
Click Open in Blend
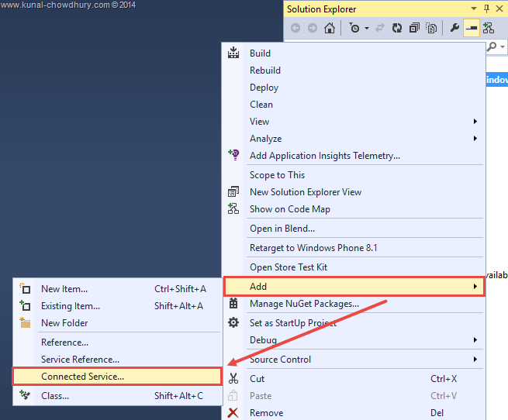coord(354,229)
